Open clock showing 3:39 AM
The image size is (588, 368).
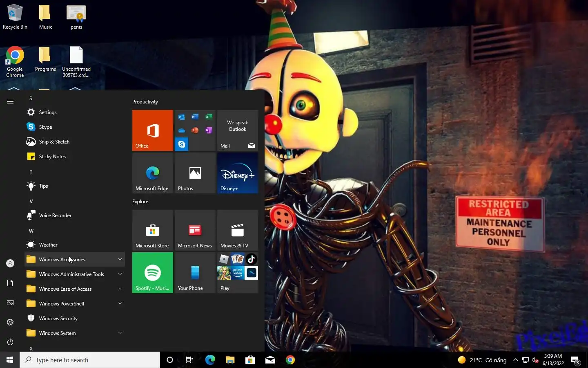pyautogui.click(x=553, y=360)
